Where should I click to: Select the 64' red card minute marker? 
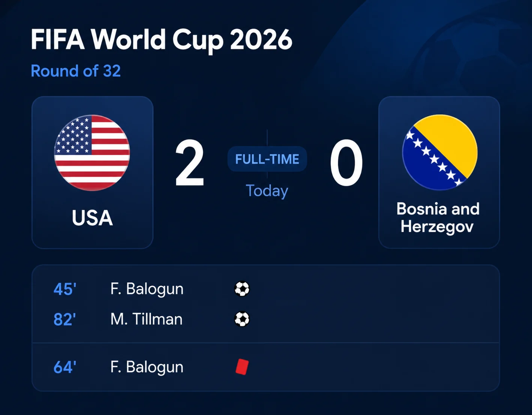pyautogui.click(x=65, y=367)
